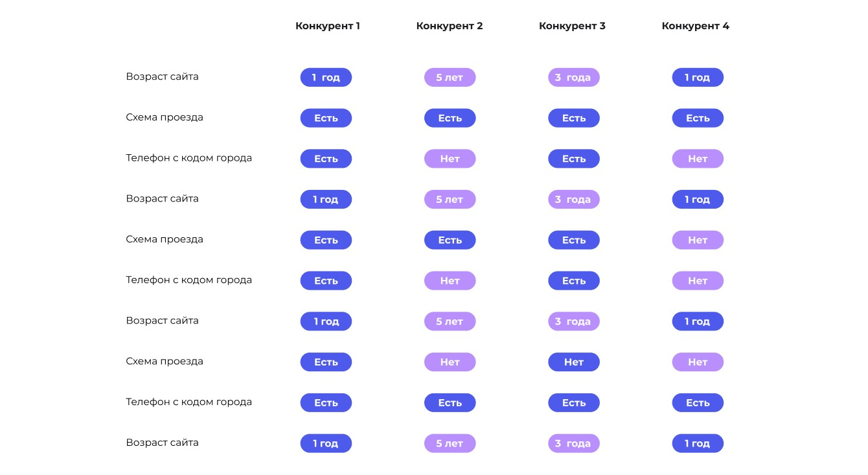Select the first Схема проезда row label

pos(165,117)
